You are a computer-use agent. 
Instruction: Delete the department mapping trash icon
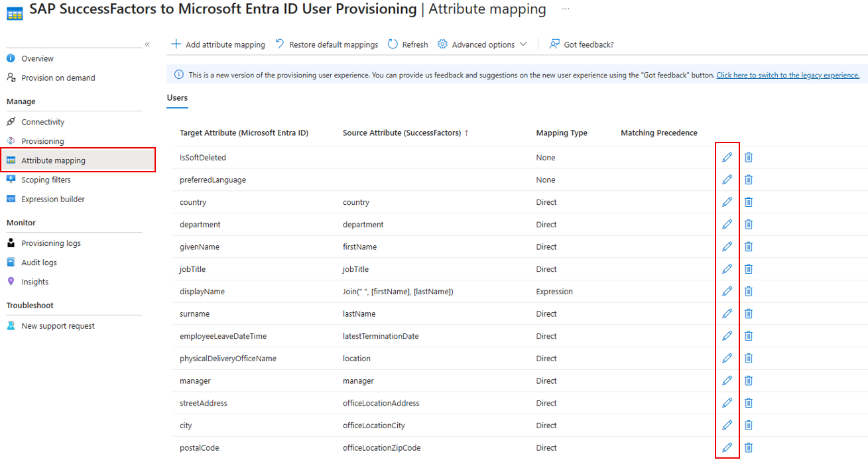coord(749,224)
